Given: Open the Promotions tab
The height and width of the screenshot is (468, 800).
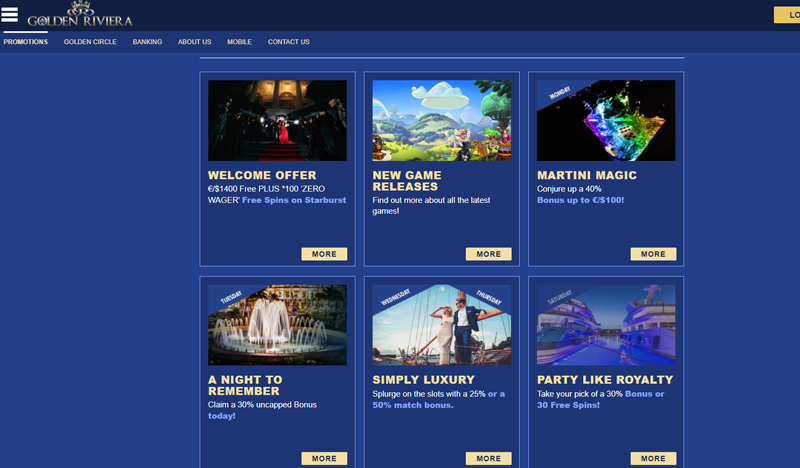Looking at the screenshot, I should pyautogui.click(x=25, y=42).
